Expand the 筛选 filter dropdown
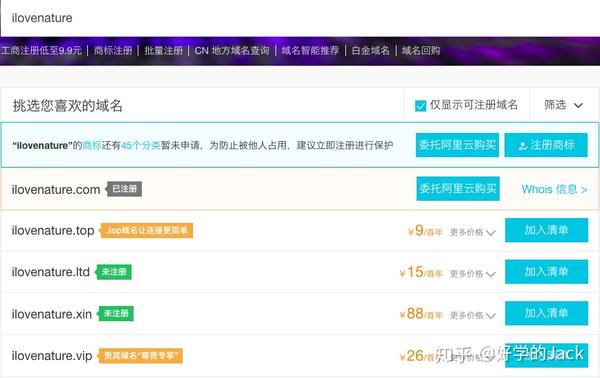The height and width of the screenshot is (378, 600). point(563,105)
